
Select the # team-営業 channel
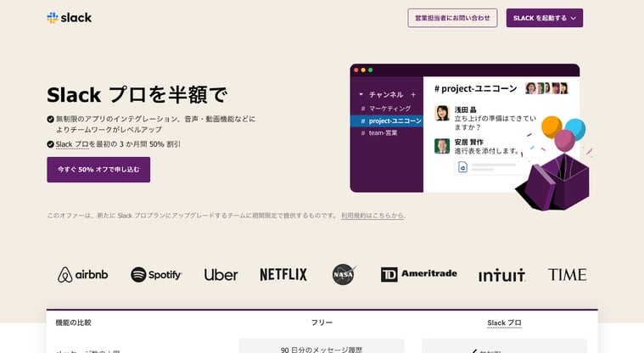[x=386, y=132]
